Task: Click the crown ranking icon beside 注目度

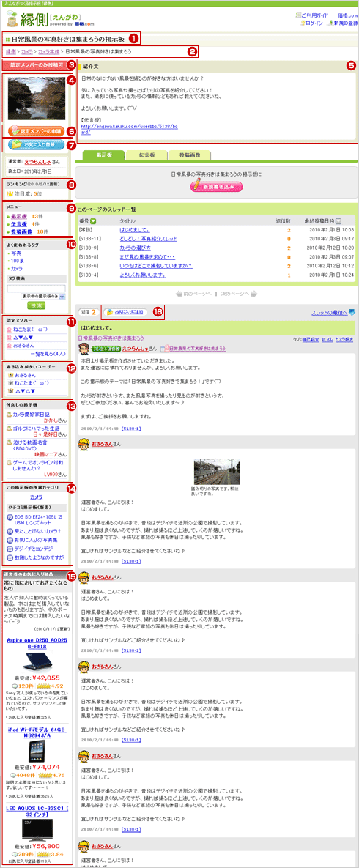Action: pyautogui.click(x=10, y=194)
